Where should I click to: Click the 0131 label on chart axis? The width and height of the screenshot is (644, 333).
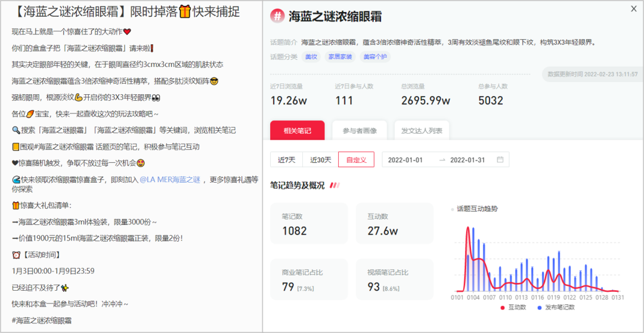tap(618, 297)
